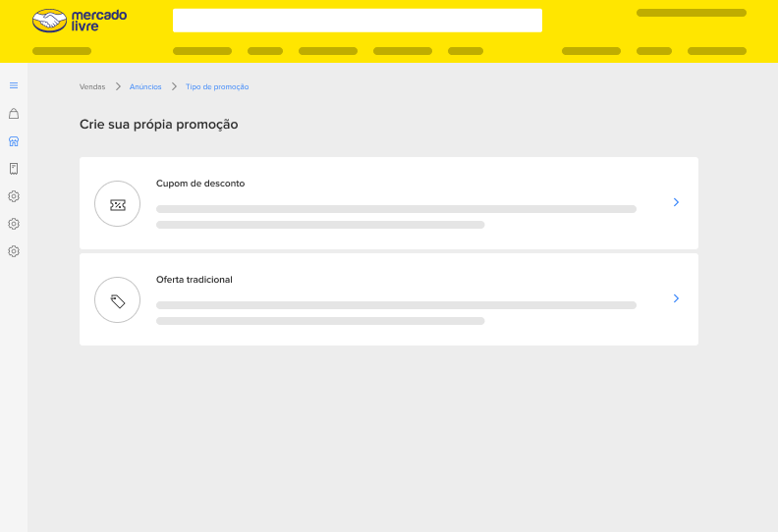This screenshot has width=778, height=532.
Task: Open Oferta tradicional with its chevron arrow
Action: (x=676, y=298)
